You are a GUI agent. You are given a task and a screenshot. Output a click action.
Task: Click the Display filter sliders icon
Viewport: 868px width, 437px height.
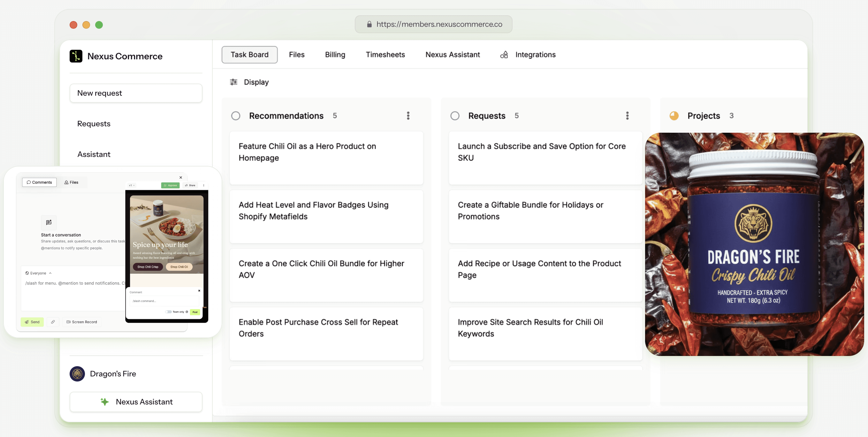tap(233, 82)
